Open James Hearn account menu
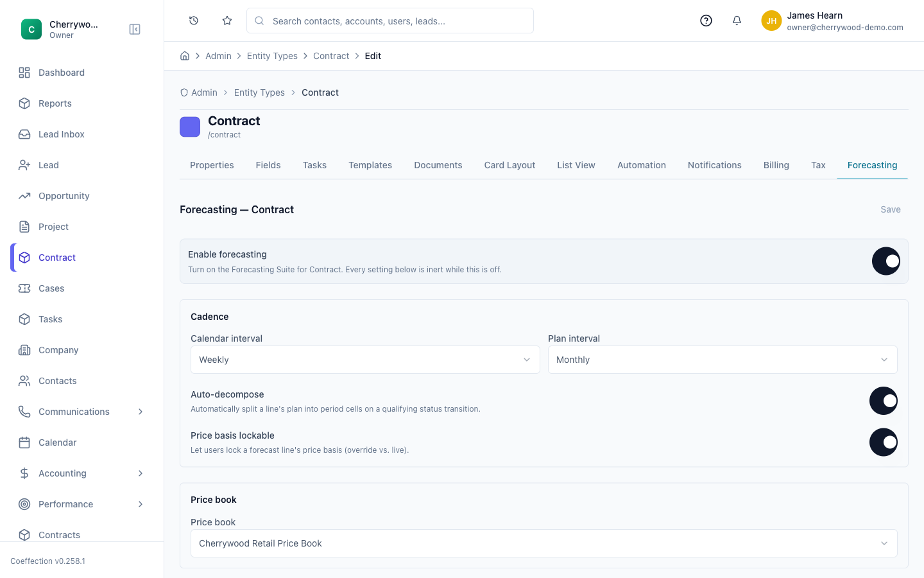Screen dimensions: 924x578 (832, 21)
